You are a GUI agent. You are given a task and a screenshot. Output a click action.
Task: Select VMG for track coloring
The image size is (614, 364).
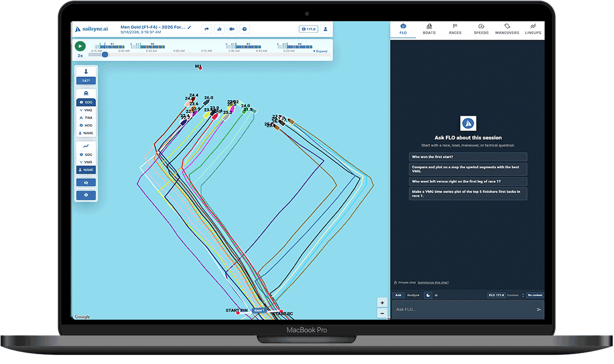click(x=86, y=162)
